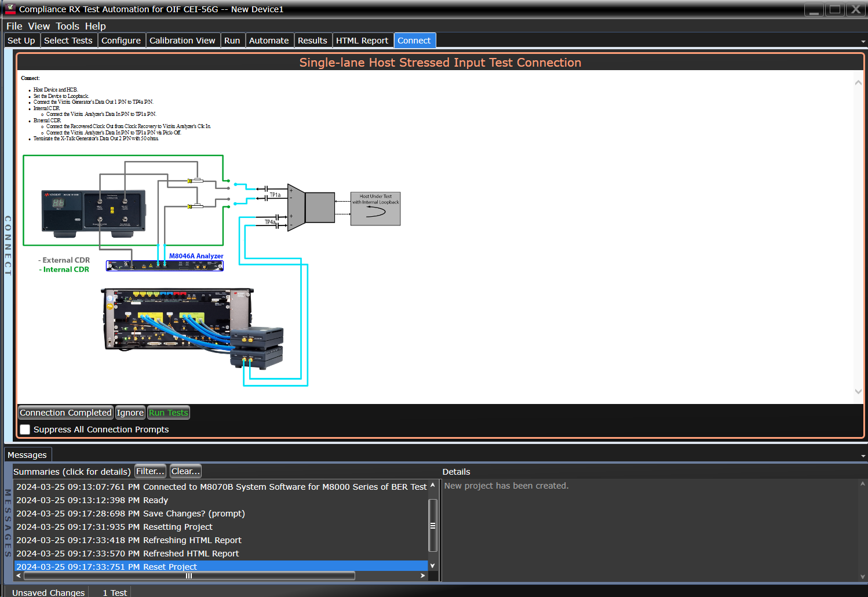The image size is (868, 597).
Task: Click right arrow of messages horizontal scrollbar
Action: tap(423, 576)
